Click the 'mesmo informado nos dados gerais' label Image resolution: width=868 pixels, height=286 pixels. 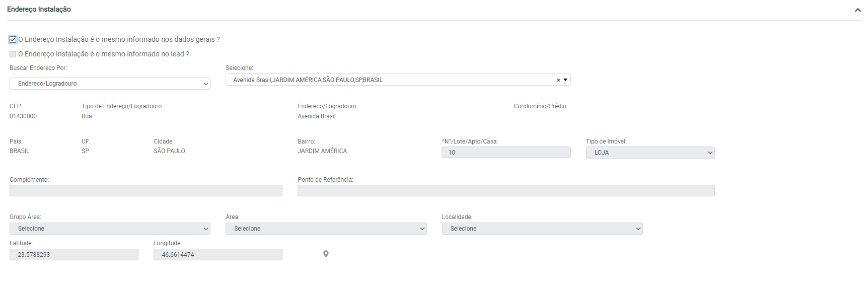119,40
